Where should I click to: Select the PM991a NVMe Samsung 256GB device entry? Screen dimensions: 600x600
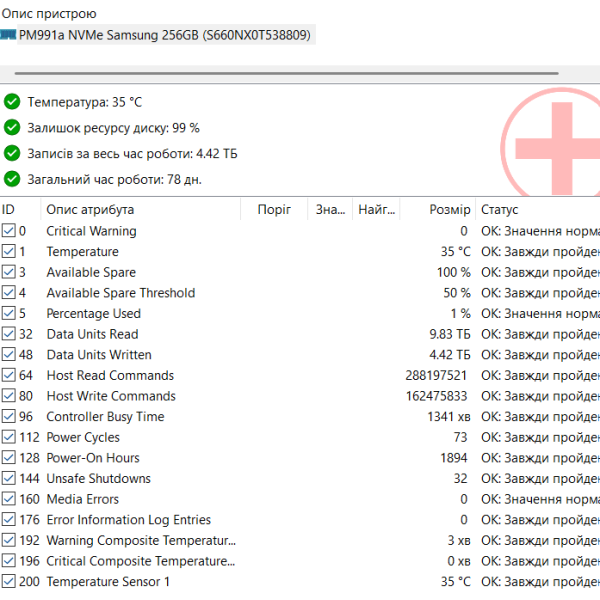coord(165,35)
